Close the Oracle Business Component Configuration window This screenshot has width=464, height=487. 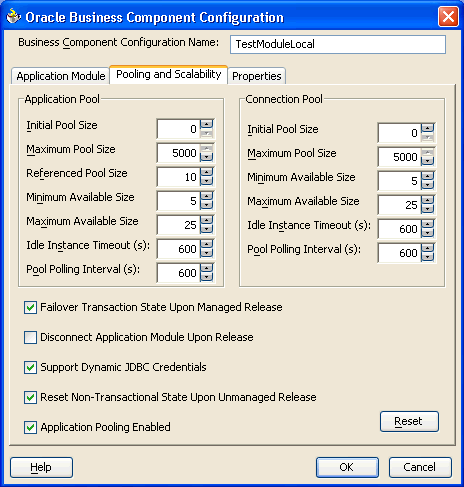click(x=448, y=17)
